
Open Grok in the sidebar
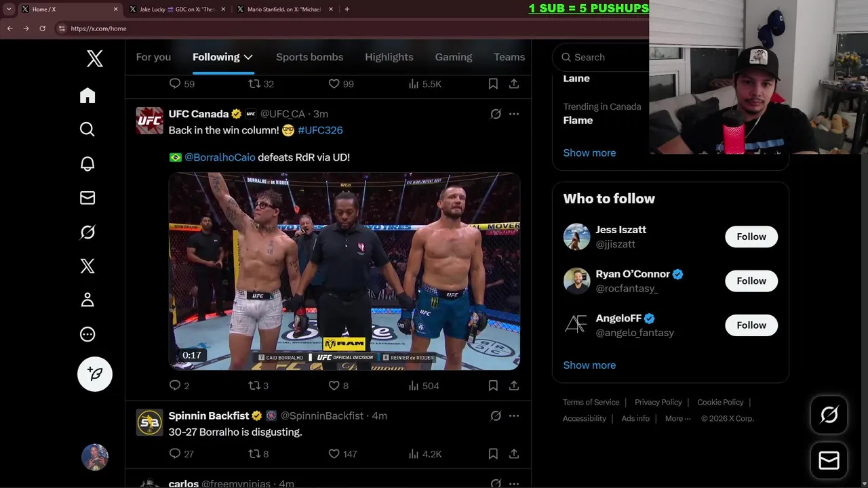click(87, 232)
